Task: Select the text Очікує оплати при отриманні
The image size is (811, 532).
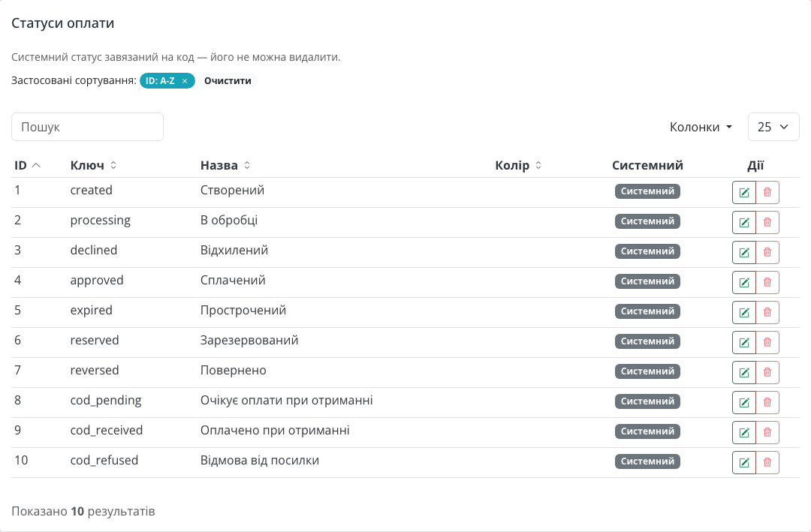Action: (287, 401)
